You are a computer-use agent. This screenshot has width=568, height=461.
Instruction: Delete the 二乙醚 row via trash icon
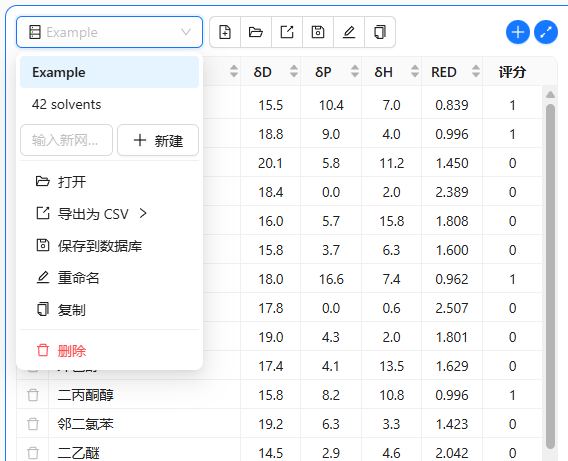click(x=33, y=453)
